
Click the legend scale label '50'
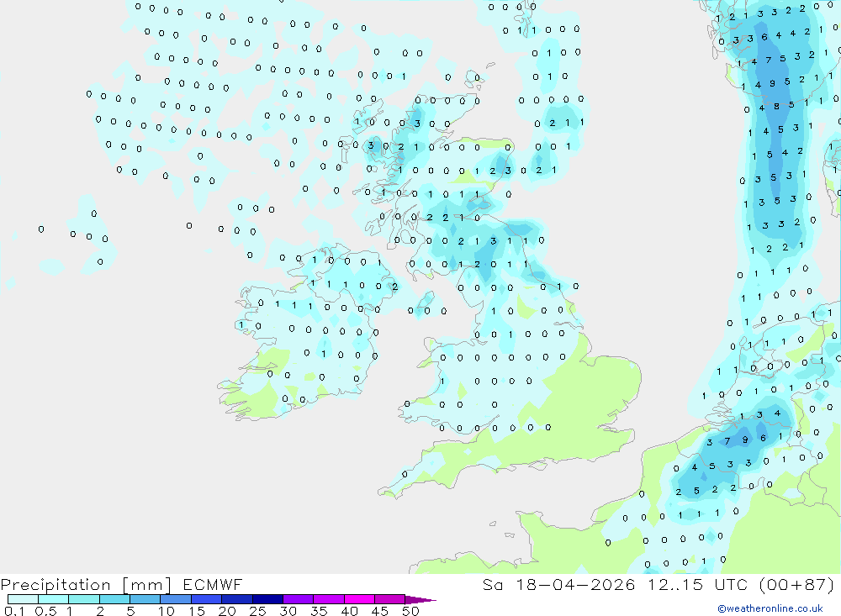pyautogui.click(x=410, y=611)
